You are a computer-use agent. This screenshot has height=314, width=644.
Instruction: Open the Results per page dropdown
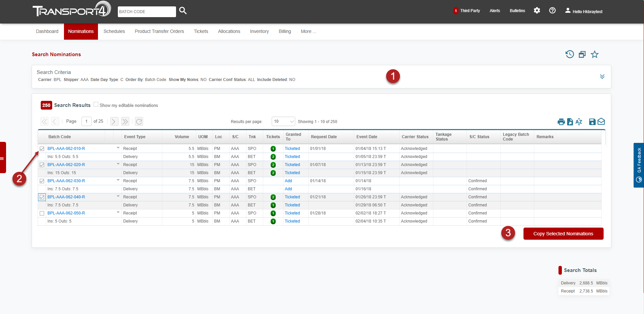tap(283, 121)
